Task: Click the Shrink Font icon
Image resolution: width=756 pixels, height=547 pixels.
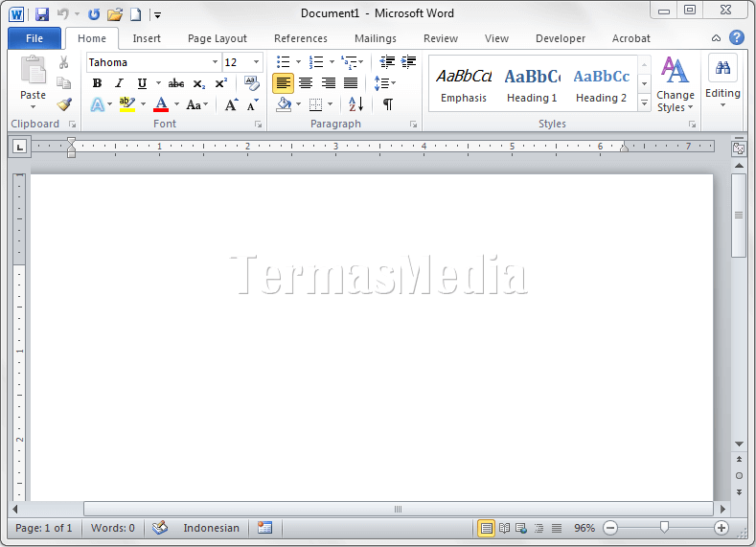Action: (x=253, y=104)
